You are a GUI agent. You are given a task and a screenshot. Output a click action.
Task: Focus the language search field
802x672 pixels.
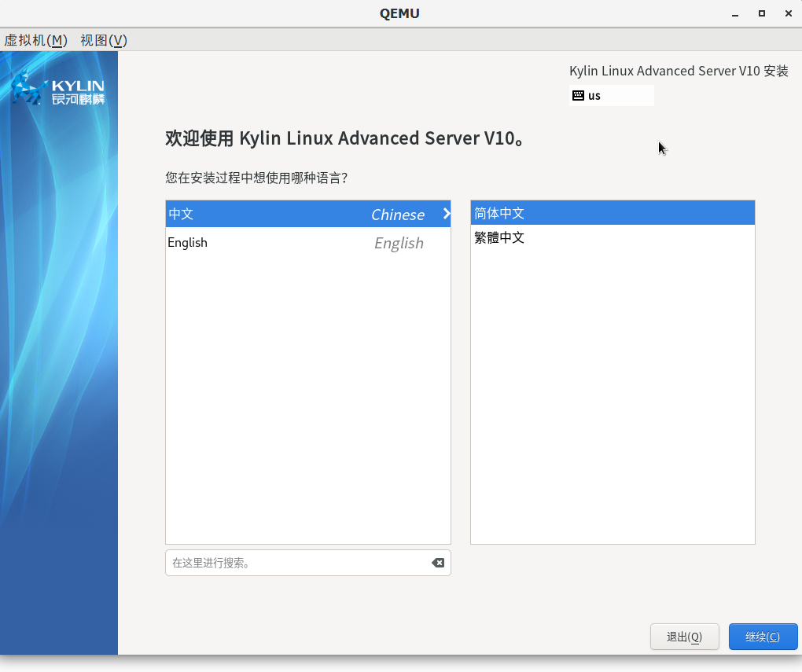308,563
